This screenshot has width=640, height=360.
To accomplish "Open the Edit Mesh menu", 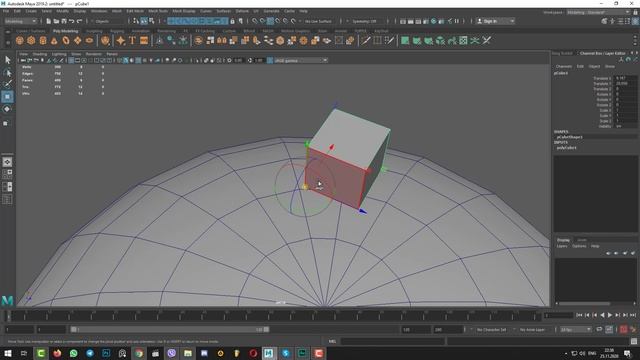I will (x=135, y=11).
